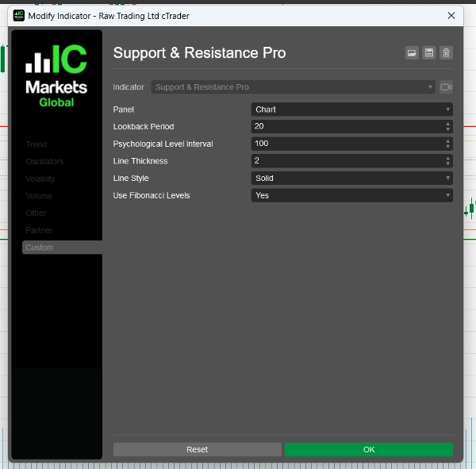Click the delete trash can icon
The height and width of the screenshot is (469, 476).
[x=446, y=53]
